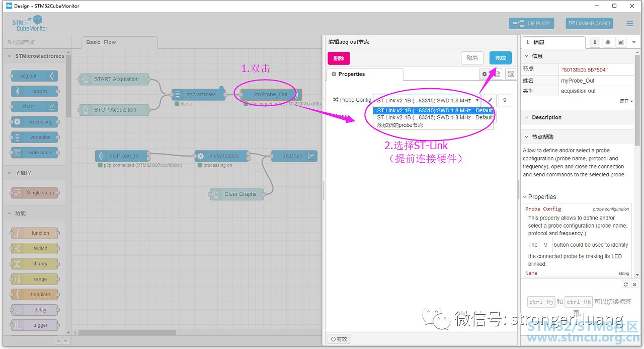This screenshot has width=644, height=349.
Task: Select myVariables node with direct status
Action: click(x=199, y=95)
